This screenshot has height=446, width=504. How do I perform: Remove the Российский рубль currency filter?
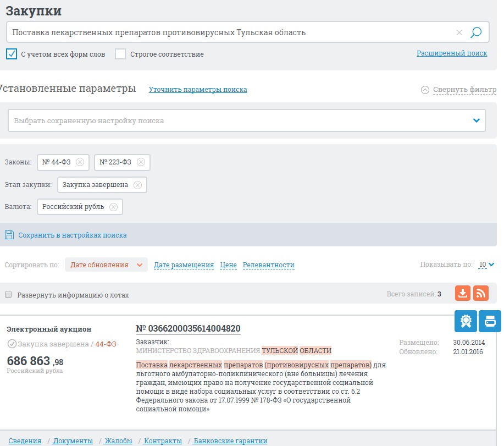tap(113, 207)
